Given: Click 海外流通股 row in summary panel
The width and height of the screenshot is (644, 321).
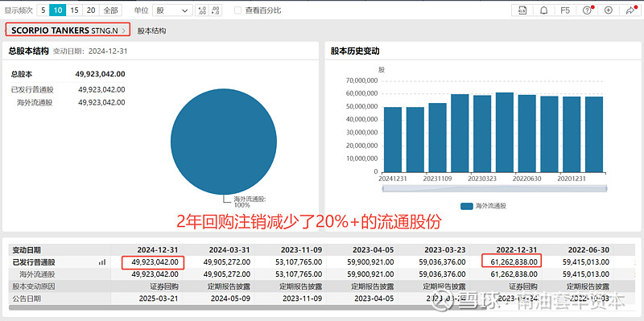Looking at the screenshot, I should [68, 103].
